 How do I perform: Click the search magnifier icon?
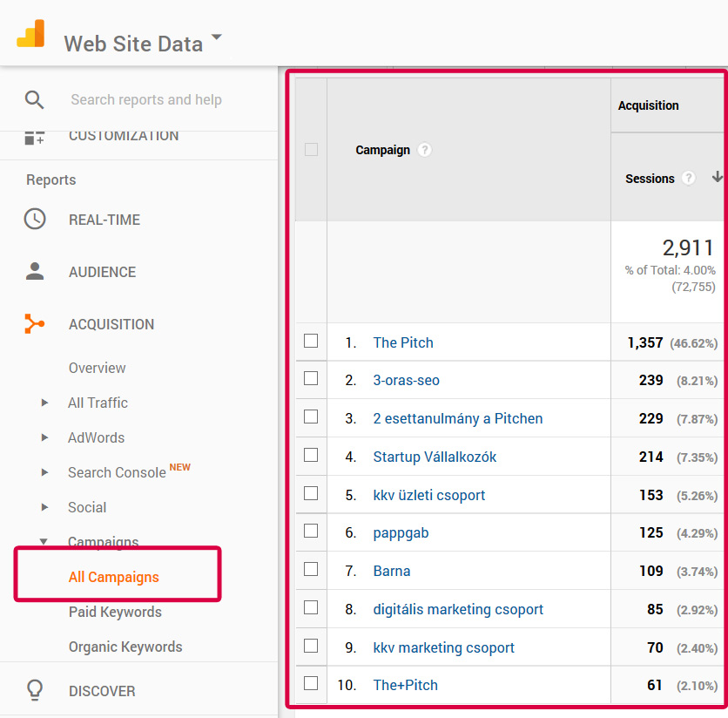[34, 99]
